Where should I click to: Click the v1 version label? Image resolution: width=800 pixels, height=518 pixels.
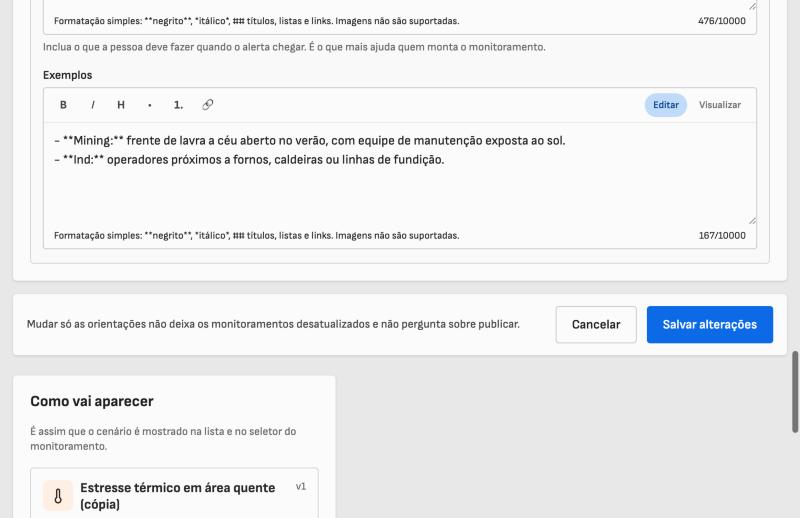301,486
